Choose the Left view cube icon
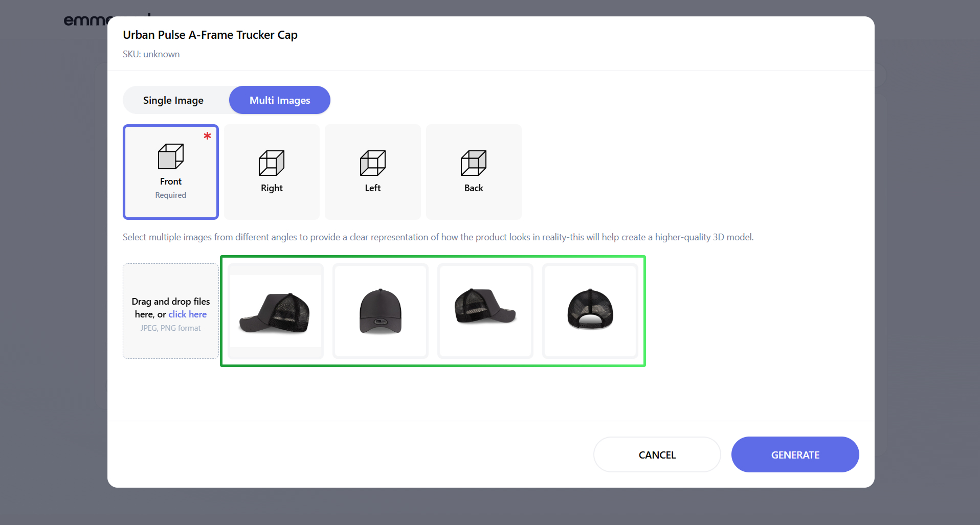980x525 pixels. (372, 163)
